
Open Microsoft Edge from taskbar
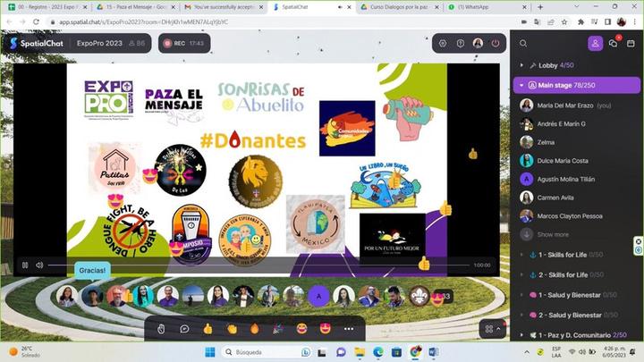pos(377,352)
